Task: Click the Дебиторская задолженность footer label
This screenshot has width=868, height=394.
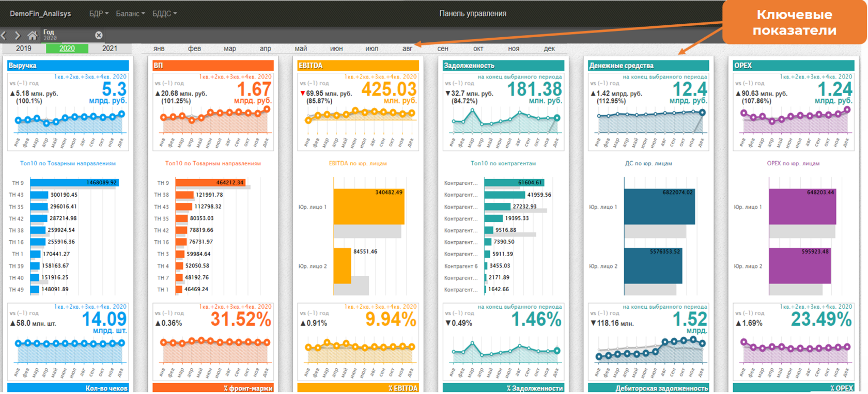Action: click(x=662, y=388)
